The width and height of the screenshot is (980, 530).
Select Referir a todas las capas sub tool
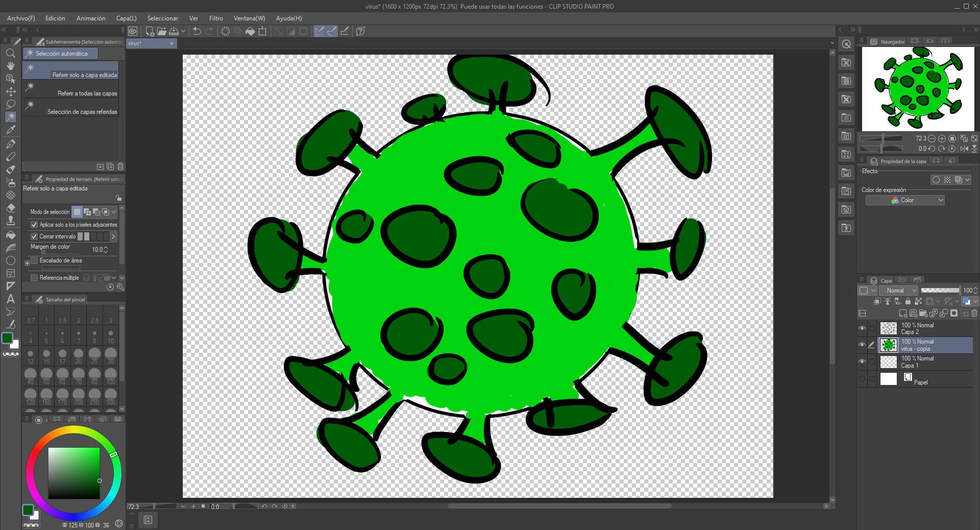coord(71,89)
